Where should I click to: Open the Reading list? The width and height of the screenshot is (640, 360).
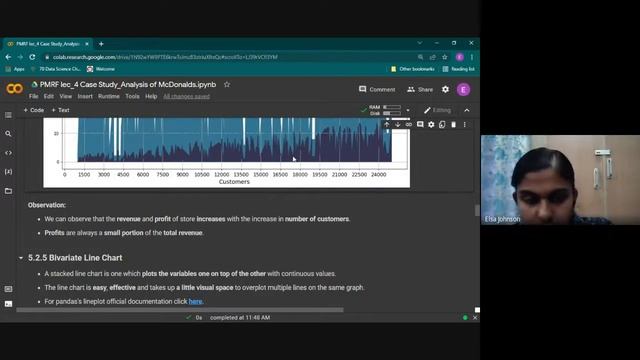pos(458,69)
